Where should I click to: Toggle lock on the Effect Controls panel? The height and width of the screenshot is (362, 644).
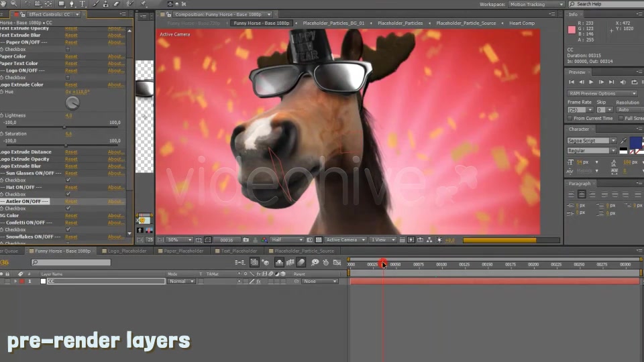tap(21, 14)
